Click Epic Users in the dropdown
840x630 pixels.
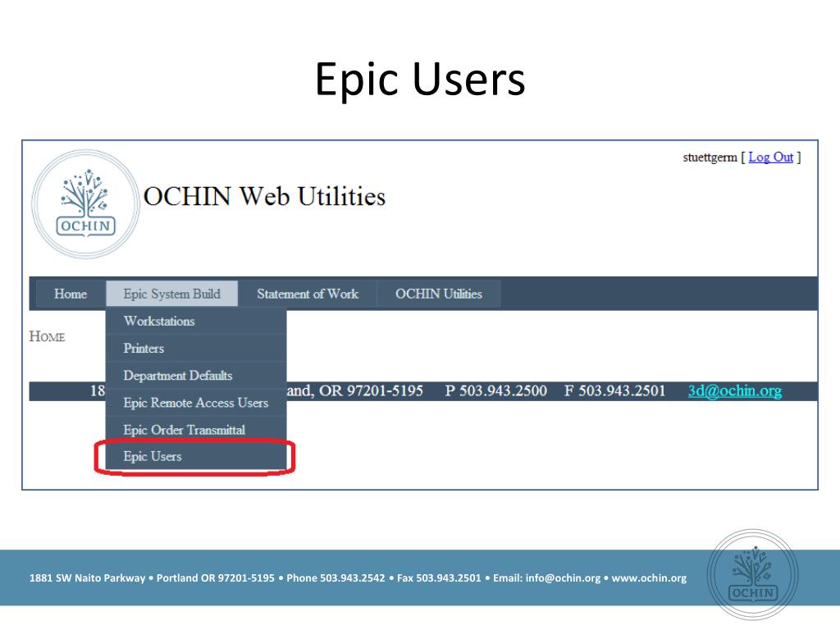click(x=196, y=456)
